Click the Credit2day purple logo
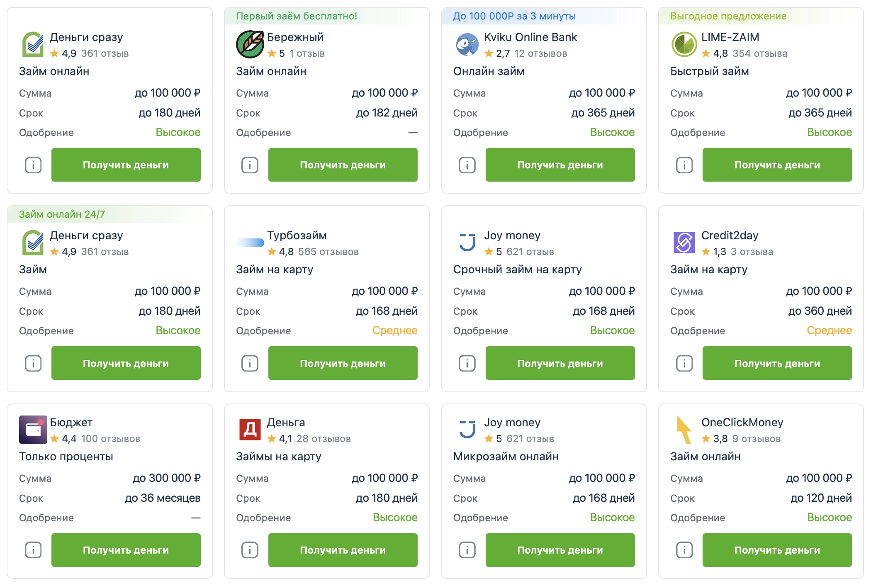This screenshot has height=588, width=871. coord(684,243)
